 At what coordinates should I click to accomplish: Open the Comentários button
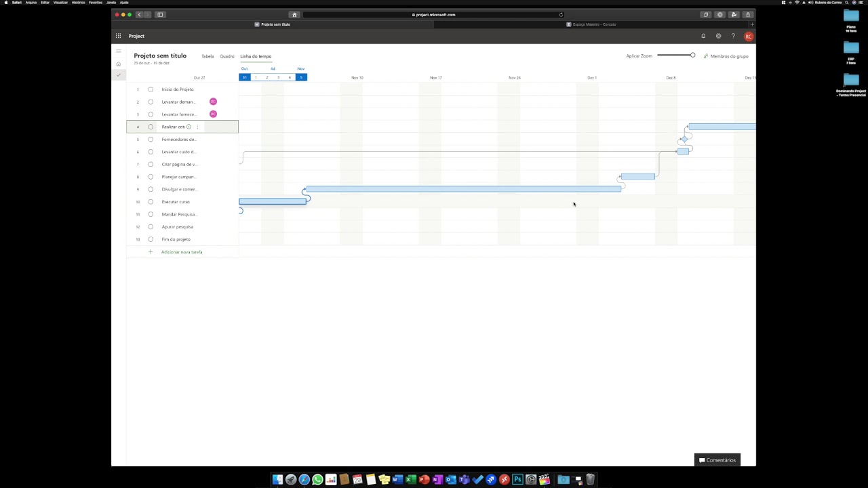717,460
